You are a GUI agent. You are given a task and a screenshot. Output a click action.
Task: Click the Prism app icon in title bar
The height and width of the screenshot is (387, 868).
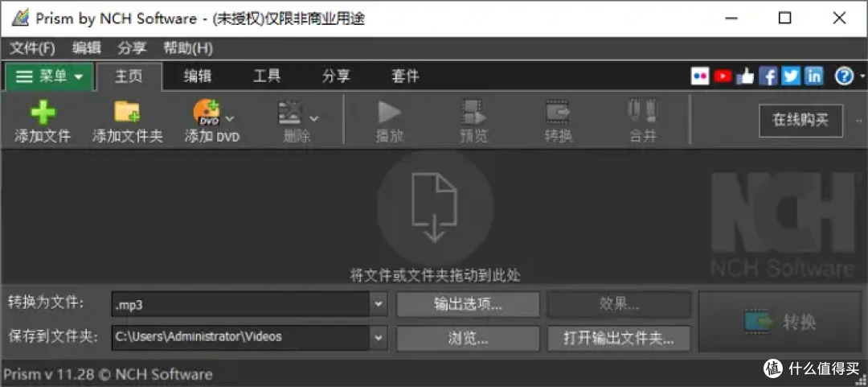tap(19, 19)
